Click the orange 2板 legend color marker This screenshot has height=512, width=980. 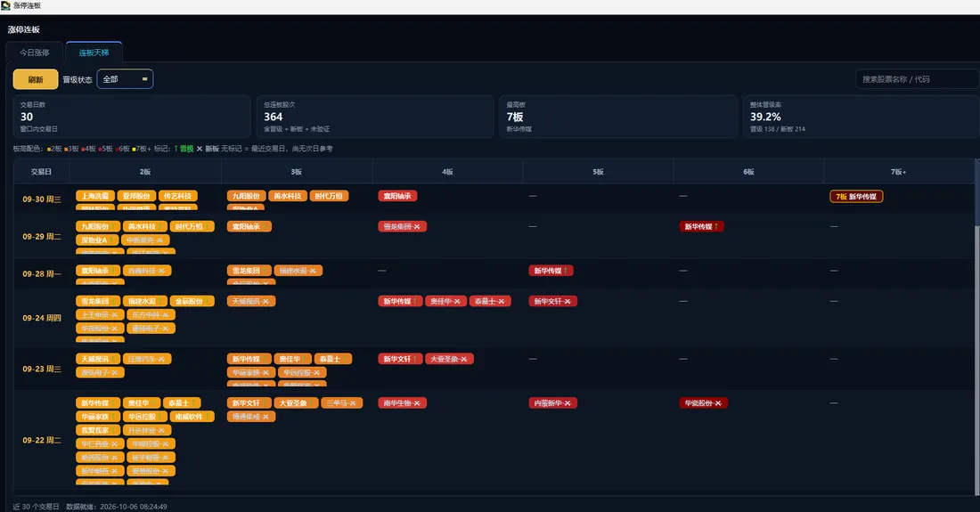49,150
